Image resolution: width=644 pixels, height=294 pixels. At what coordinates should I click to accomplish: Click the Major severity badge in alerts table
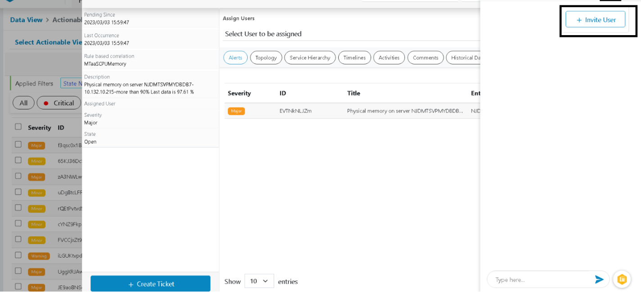[236, 111]
